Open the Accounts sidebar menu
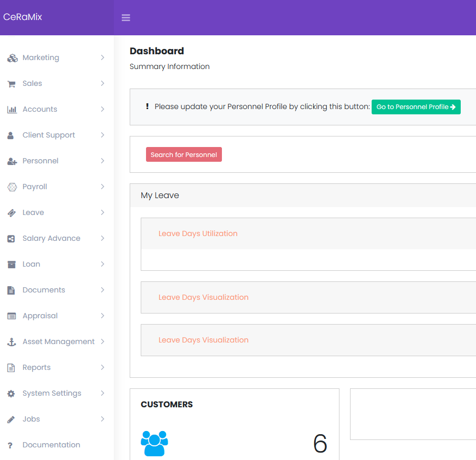 tap(57, 109)
